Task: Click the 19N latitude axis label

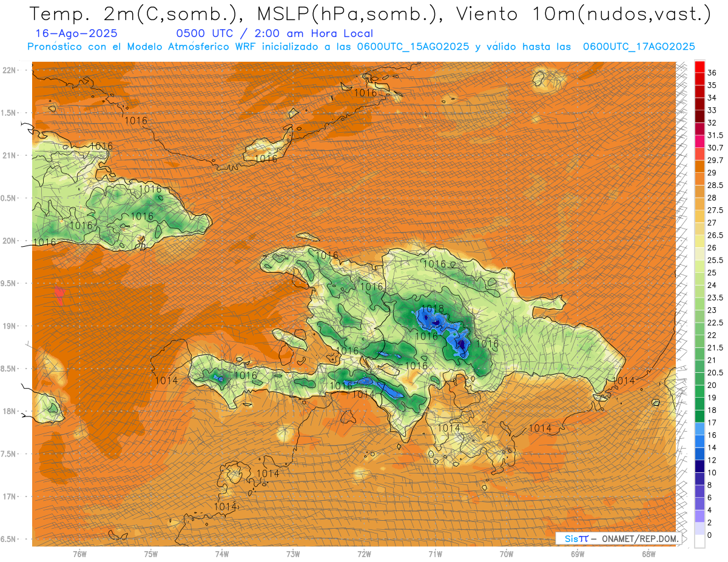Action: (x=9, y=326)
